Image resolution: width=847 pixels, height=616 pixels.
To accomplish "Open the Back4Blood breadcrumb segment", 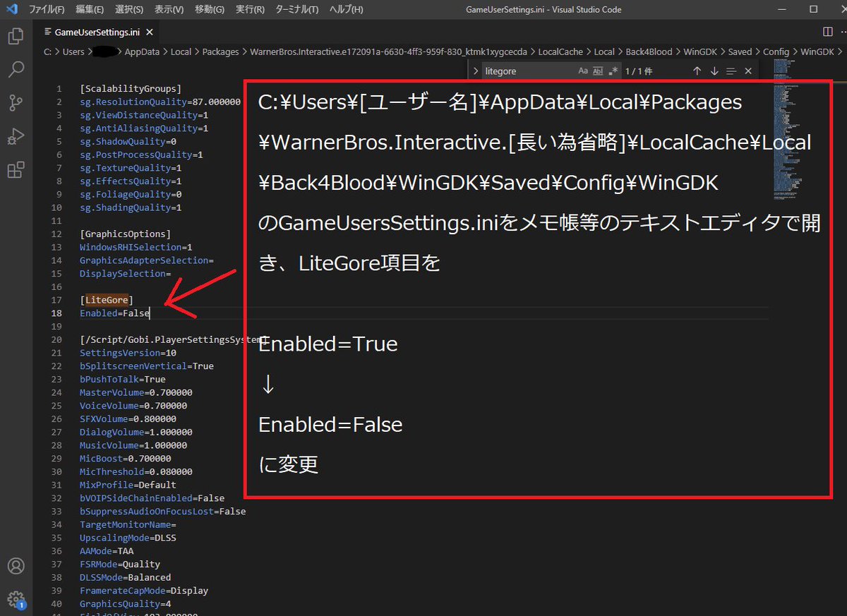I will coord(649,52).
